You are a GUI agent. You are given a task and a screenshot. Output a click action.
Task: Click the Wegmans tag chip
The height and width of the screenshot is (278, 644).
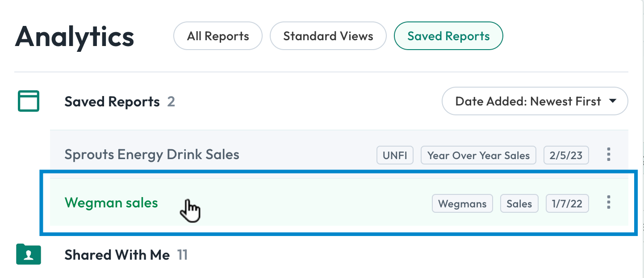(462, 203)
